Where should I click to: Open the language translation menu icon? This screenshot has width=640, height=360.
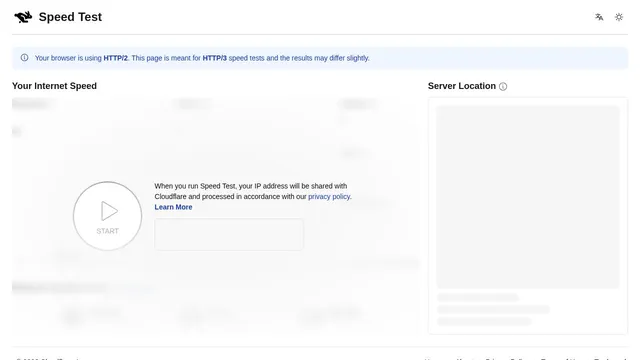tap(599, 17)
